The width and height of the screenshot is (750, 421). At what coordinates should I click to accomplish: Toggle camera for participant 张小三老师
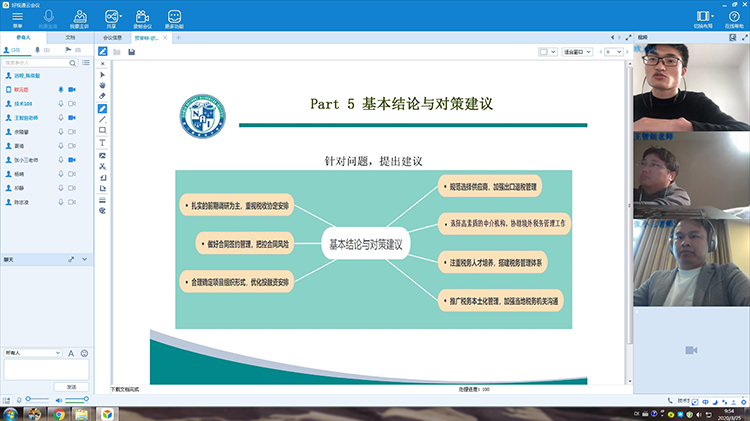tap(72, 158)
